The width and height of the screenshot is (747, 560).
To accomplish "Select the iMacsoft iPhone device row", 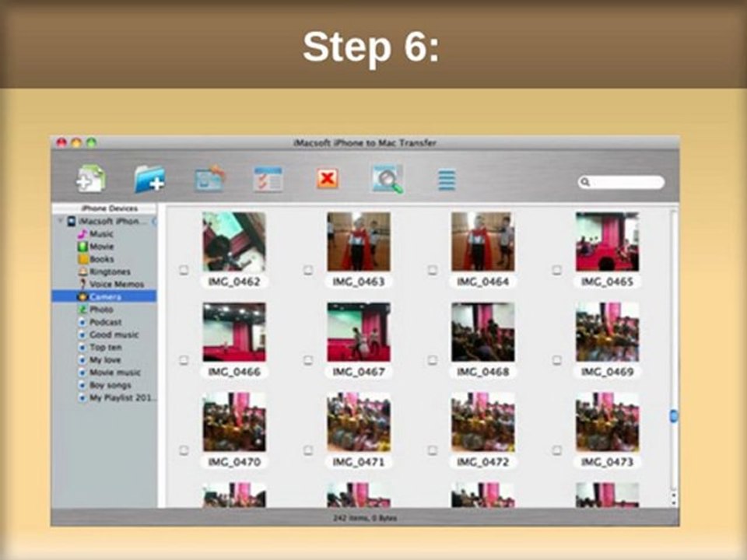I will pos(103,222).
